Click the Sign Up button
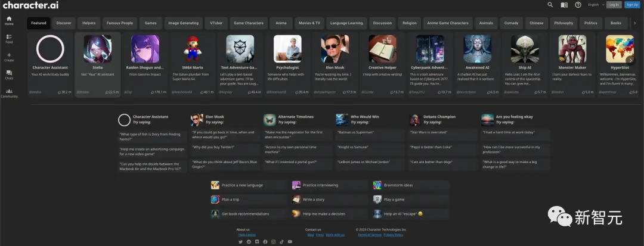Viewport: 644px width, 246px height. pyautogui.click(x=632, y=5)
